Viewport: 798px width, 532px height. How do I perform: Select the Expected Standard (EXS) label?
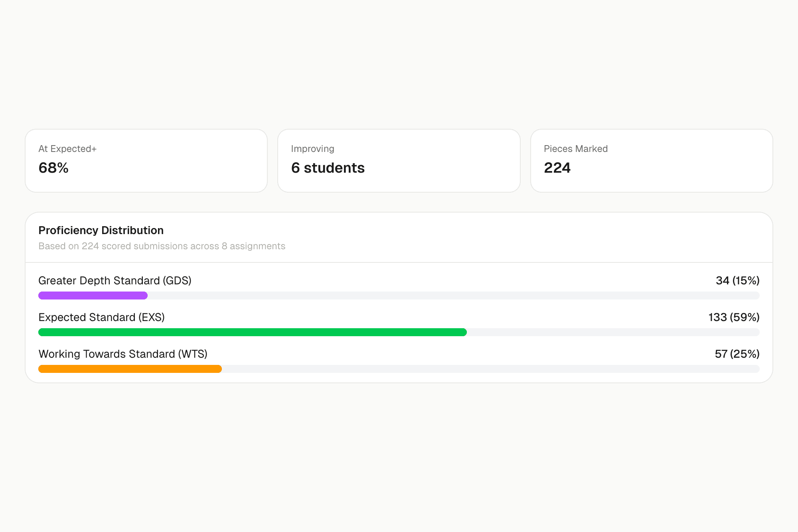click(x=102, y=317)
